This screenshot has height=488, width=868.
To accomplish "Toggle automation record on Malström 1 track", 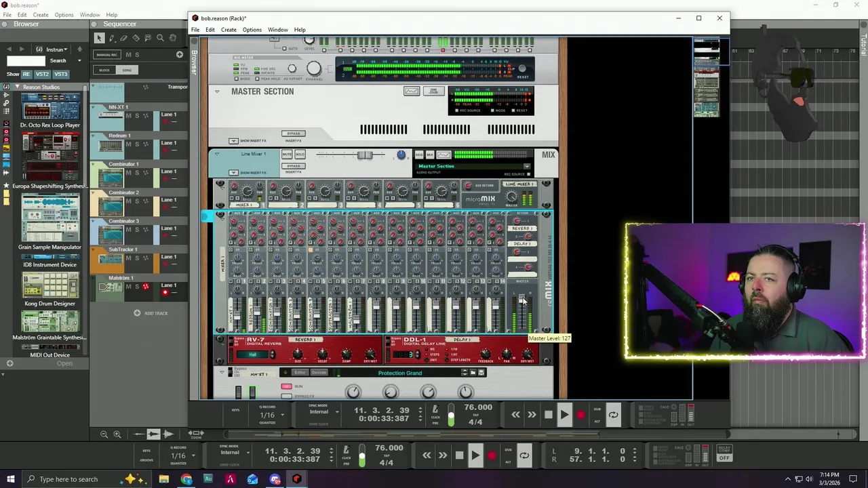I will tap(145, 287).
